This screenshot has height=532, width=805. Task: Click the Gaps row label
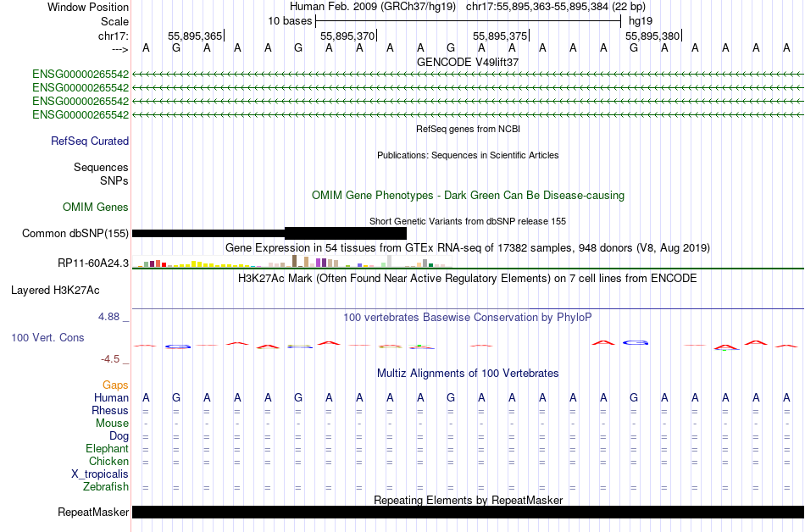[x=115, y=385]
